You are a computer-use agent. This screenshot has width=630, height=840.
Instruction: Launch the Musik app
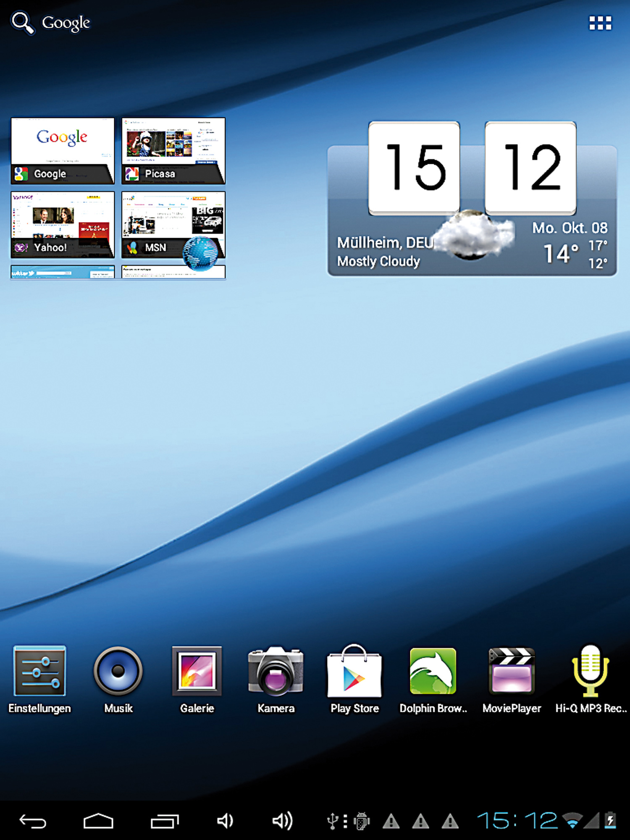pyautogui.click(x=118, y=672)
